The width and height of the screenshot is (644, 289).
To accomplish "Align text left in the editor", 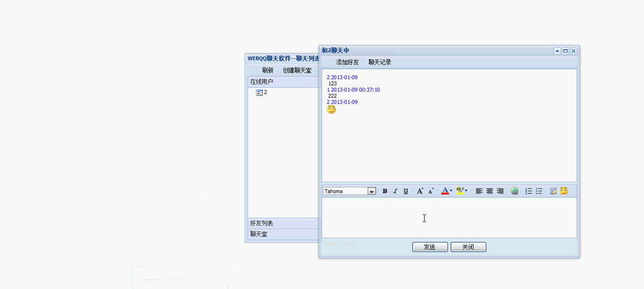I will (479, 191).
